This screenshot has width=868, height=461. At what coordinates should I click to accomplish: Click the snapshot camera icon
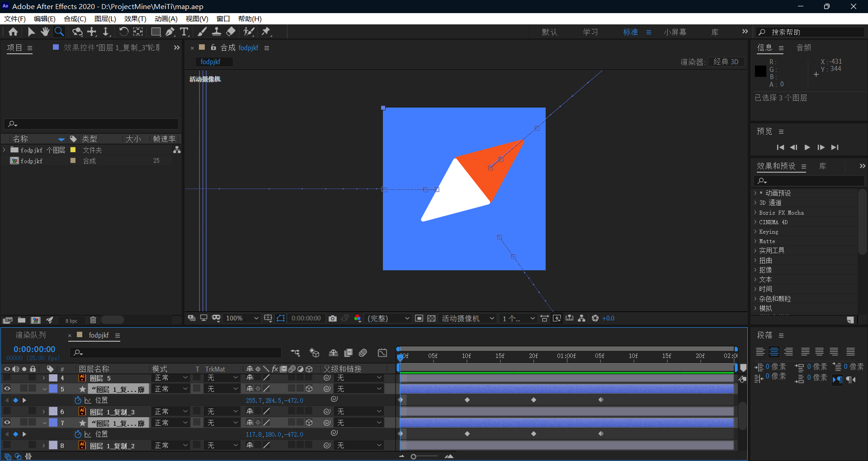pyautogui.click(x=333, y=319)
